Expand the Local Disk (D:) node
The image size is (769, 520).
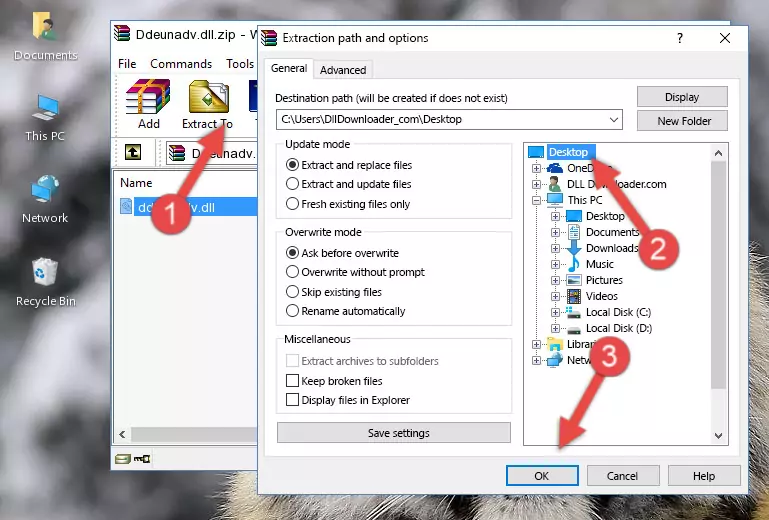555,328
